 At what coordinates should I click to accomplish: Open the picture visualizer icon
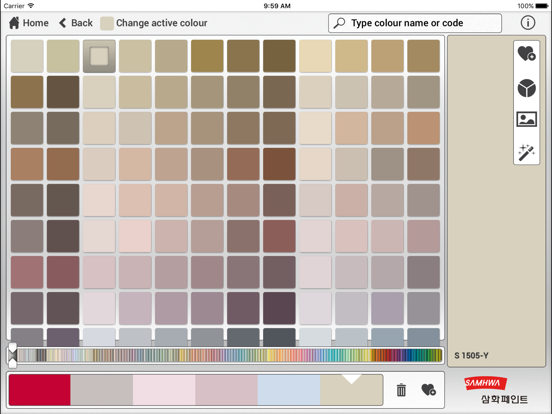527,119
